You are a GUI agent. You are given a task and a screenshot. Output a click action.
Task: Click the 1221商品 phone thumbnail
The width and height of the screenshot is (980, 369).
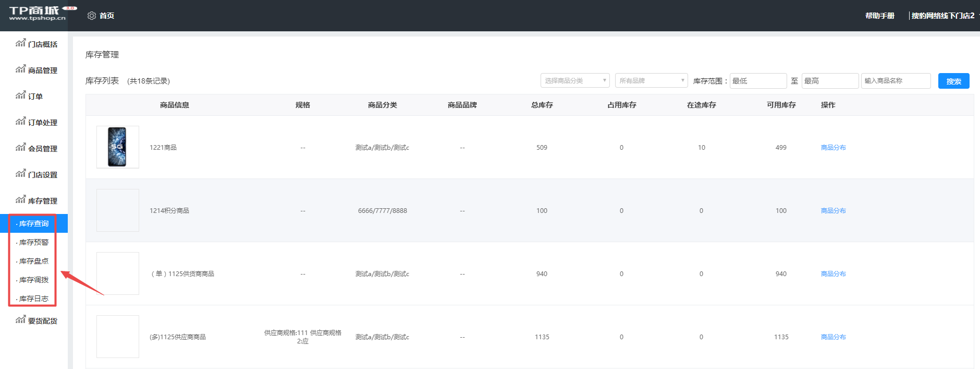pos(117,147)
